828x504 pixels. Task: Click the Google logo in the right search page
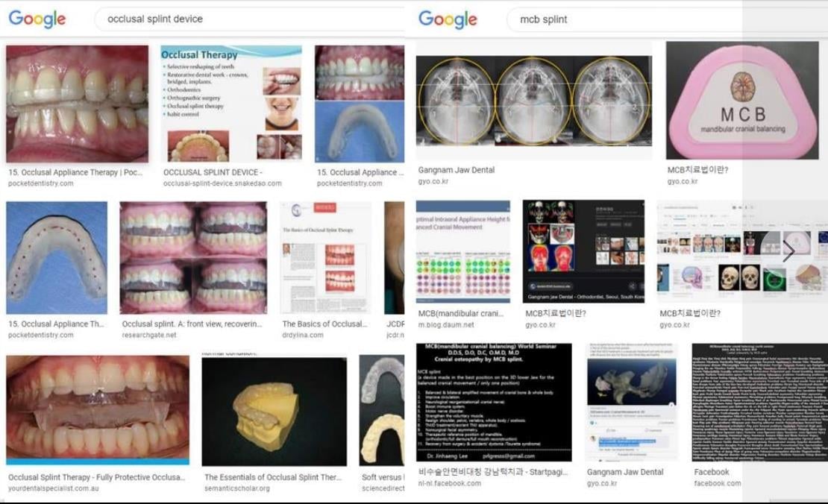[448, 19]
